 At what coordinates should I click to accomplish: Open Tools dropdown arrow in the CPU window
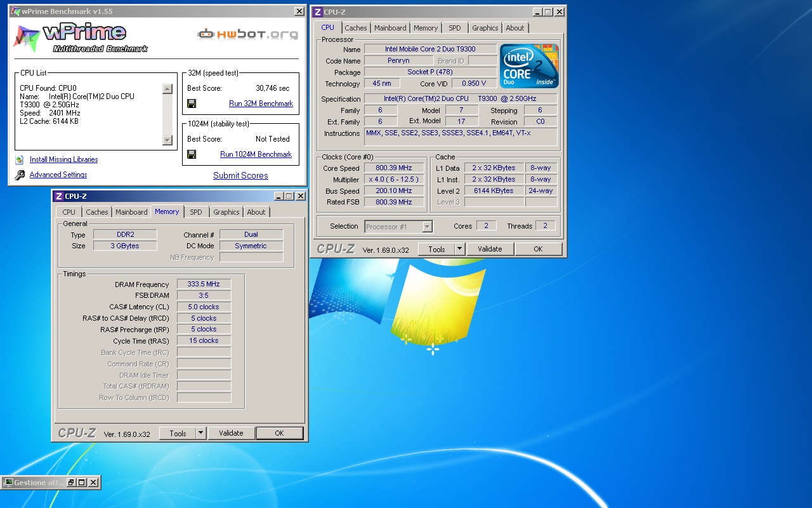460,249
